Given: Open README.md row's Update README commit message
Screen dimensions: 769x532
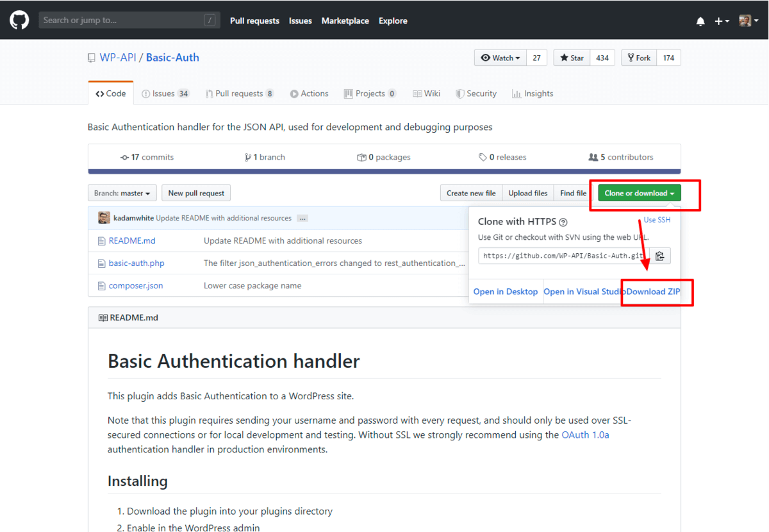Looking at the screenshot, I should (283, 241).
